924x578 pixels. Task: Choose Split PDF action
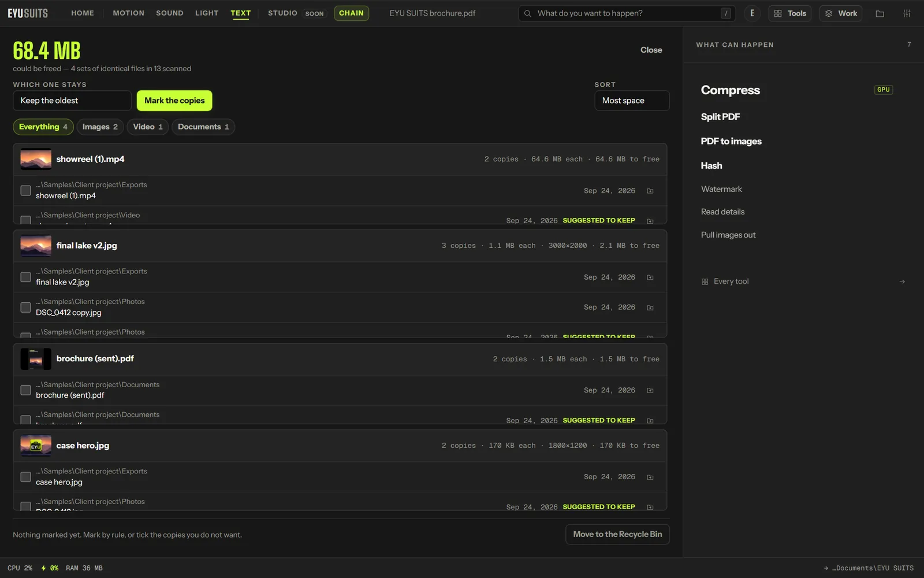pos(720,117)
